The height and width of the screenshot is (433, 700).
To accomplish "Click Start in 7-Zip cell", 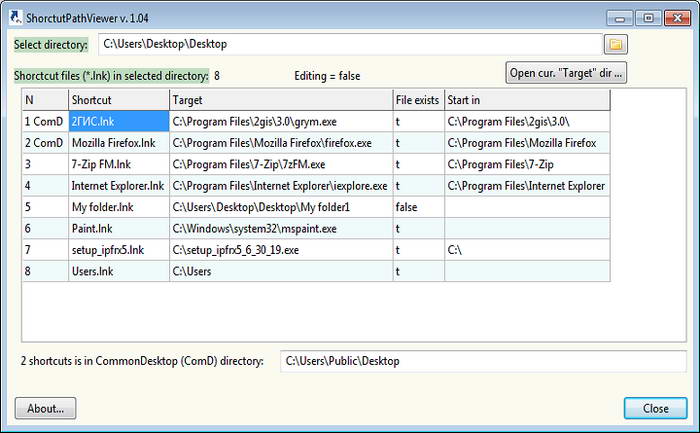I will 527,164.
